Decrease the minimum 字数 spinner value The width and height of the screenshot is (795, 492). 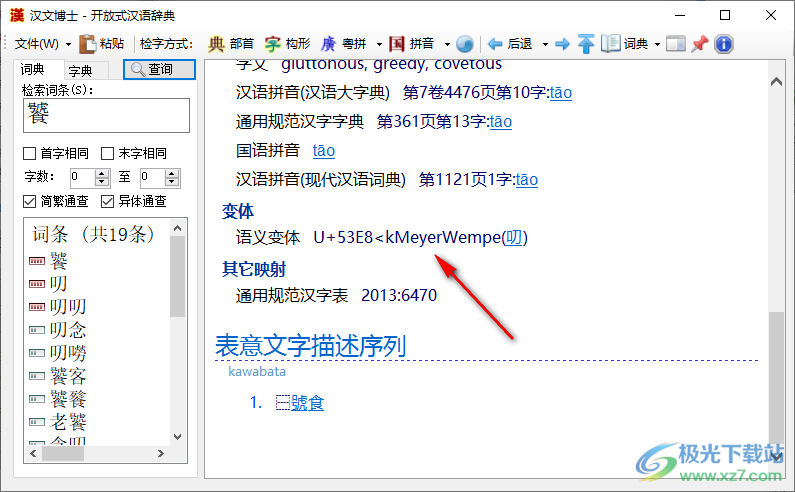pyautogui.click(x=102, y=182)
